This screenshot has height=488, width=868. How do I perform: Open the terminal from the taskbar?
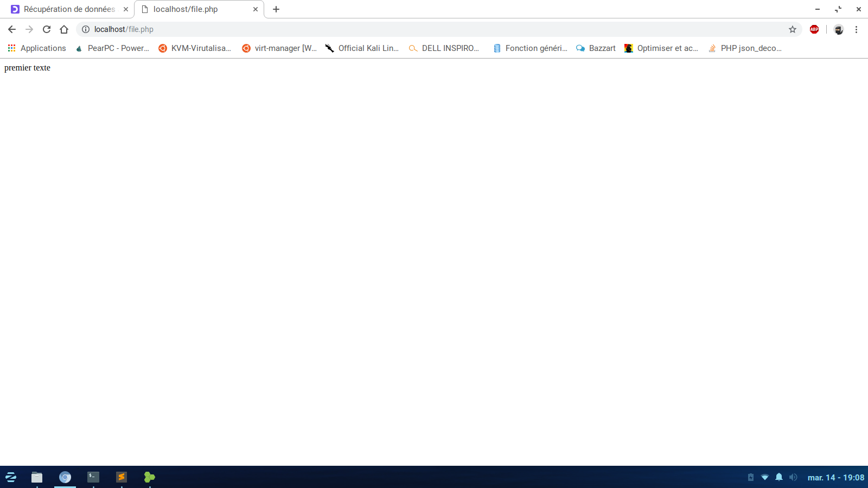(x=93, y=477)
